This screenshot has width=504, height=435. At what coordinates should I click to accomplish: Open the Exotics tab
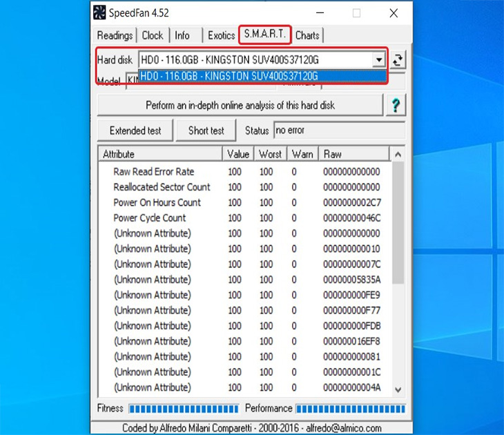coord(222,35)
